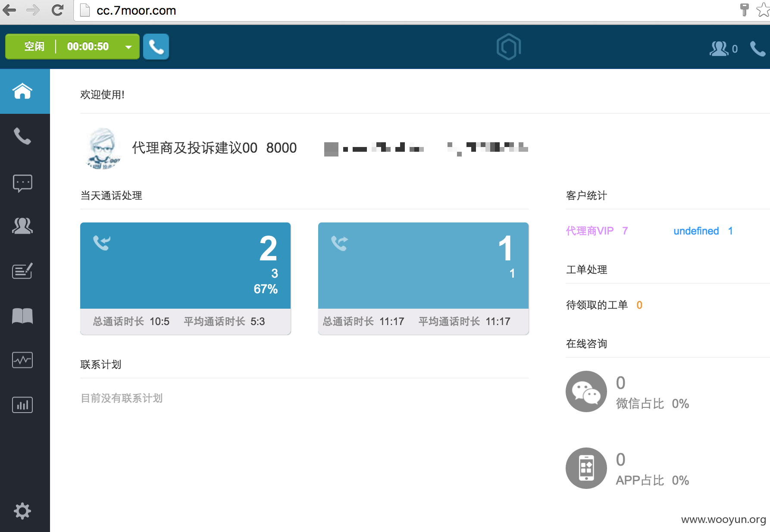Expand the agent status dropdown arrow

click(x=128, y=47)
